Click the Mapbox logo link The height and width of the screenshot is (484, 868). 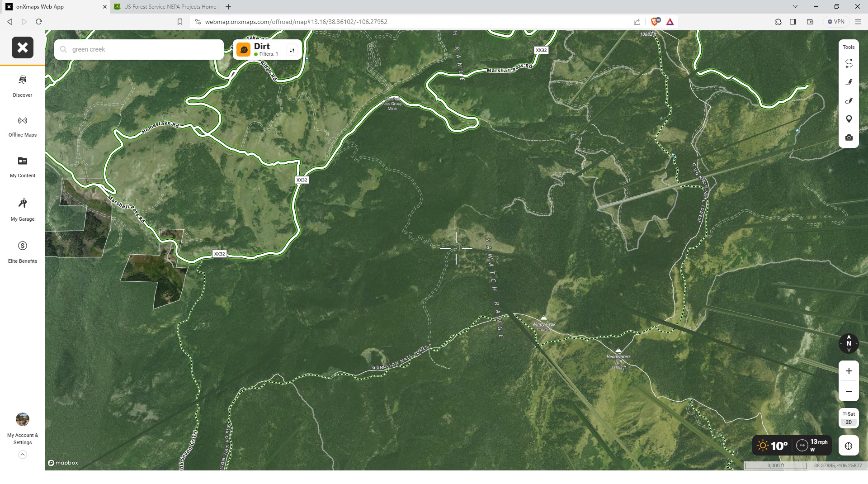point(63,463)
